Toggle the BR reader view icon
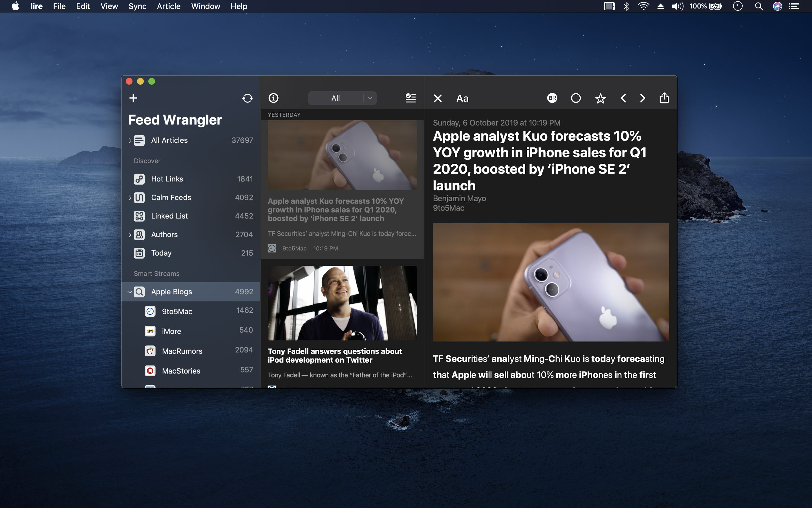Image resolution: width=812 pixels, height=508 pixels. (x=552, y=98)
